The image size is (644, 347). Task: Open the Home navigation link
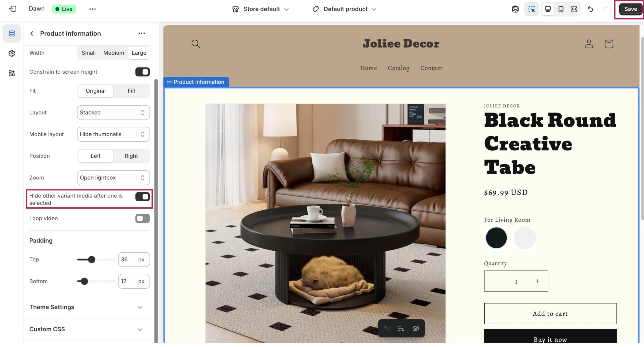point(369,68)
